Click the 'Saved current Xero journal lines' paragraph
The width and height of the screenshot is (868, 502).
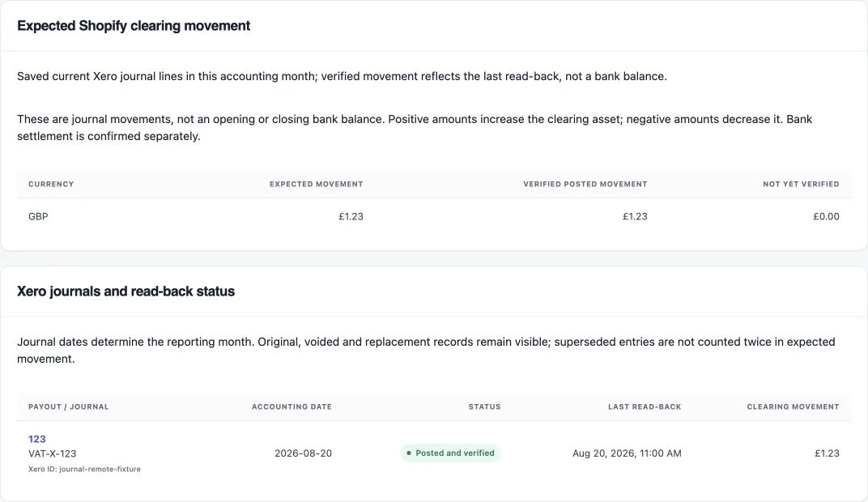[x=343, y=76]
